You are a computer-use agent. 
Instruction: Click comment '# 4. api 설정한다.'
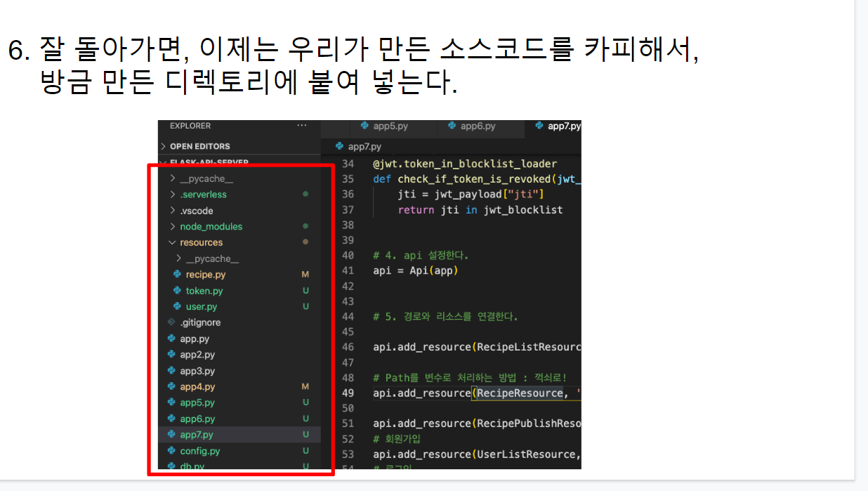(421, 255)
